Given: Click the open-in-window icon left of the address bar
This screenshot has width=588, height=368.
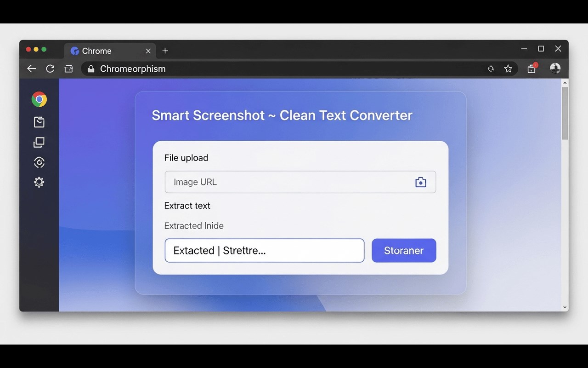Looking at the screenshot, I should 68,69.
